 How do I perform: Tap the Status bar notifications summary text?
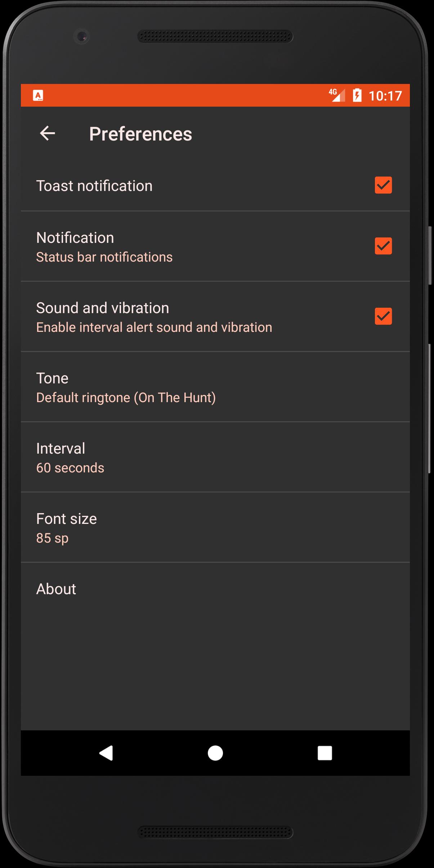click(104, 257)
